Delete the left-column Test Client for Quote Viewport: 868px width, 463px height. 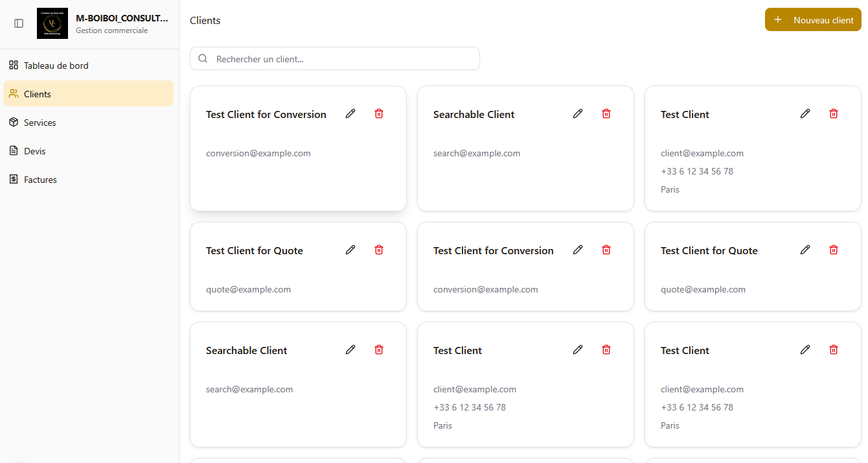click(x=379, y=250)
